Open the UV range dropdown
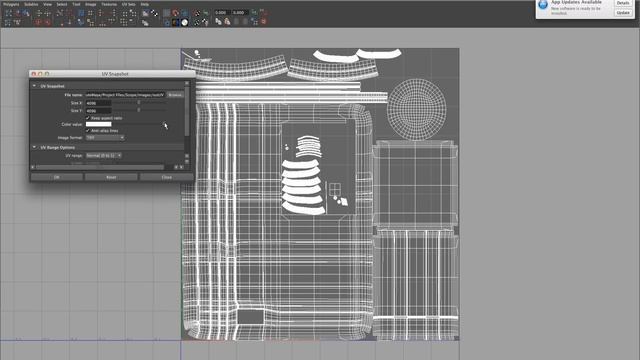Image resolution: width=640 pixels, height=360 pixels. point(103,156)
